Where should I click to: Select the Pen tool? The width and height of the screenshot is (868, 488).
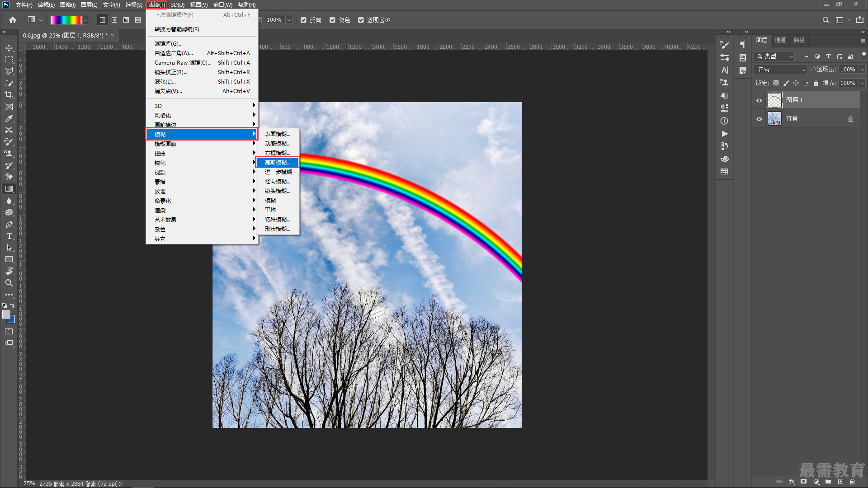click(x=9, y=224)
